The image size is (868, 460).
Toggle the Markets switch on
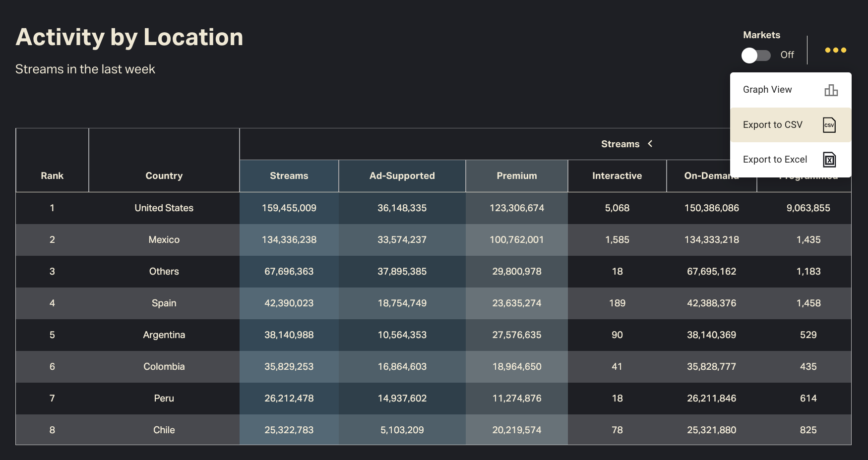tap(756, 55)
